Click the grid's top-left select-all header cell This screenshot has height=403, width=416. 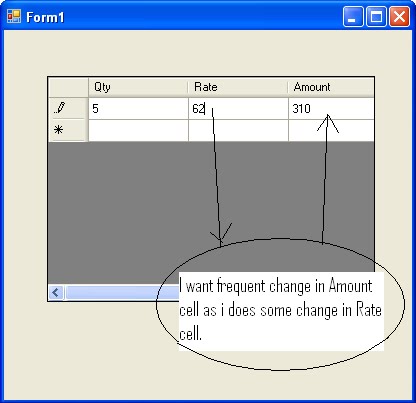point(68,87)
